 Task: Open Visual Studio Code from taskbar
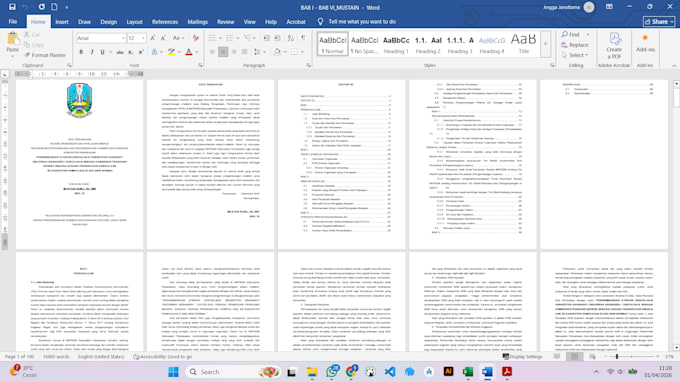[390, 372]
